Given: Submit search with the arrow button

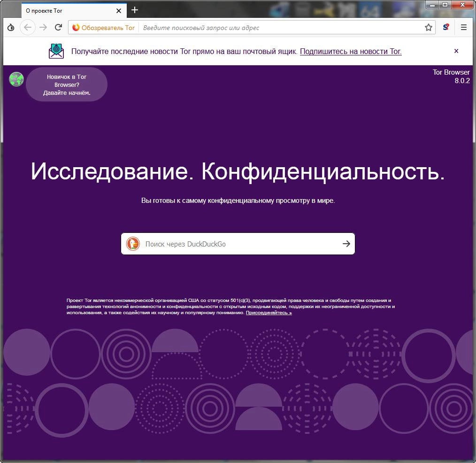Looking at the screenshot, I should (346, 244).
